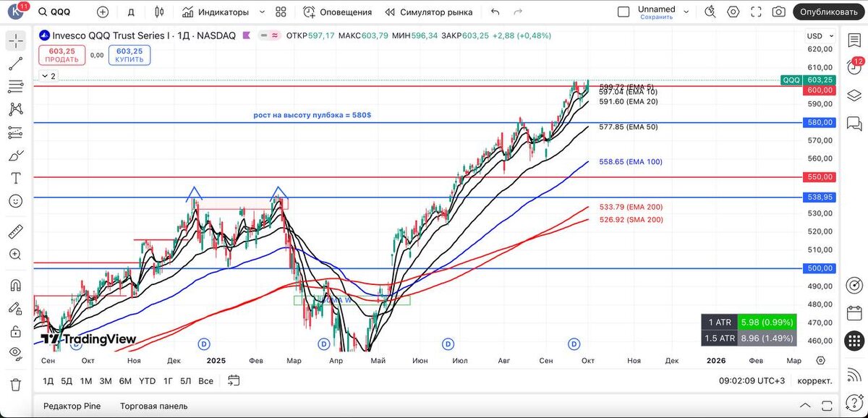This screenshot has height=418, width=868.
Task: Open the Fibonacci and horizontal lines tool
Action: 15,87
